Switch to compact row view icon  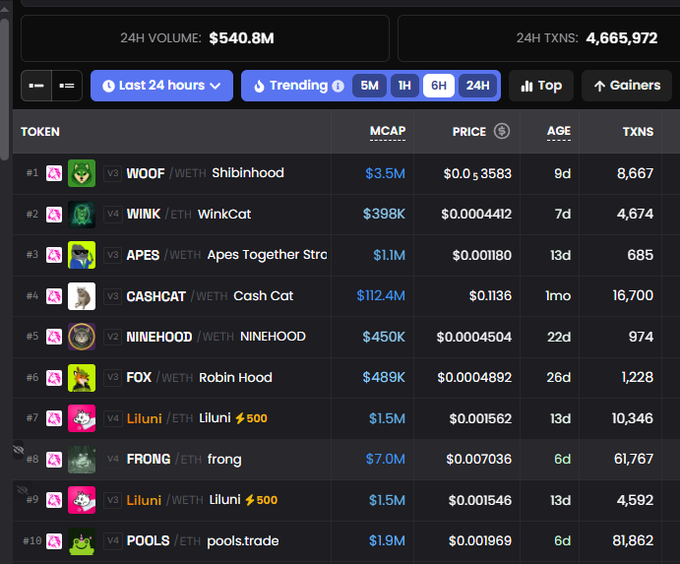(x=36, y=86)
